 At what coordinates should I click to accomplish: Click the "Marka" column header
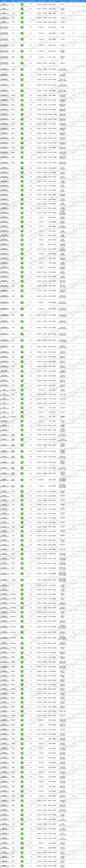pos(4,1)
